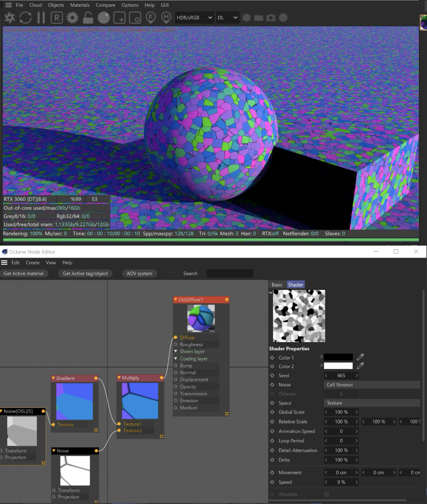This screenshot has width=427, height=504.
Task: Collapse the OctDiffuse1 node
Action: click(x=176, y=300)
